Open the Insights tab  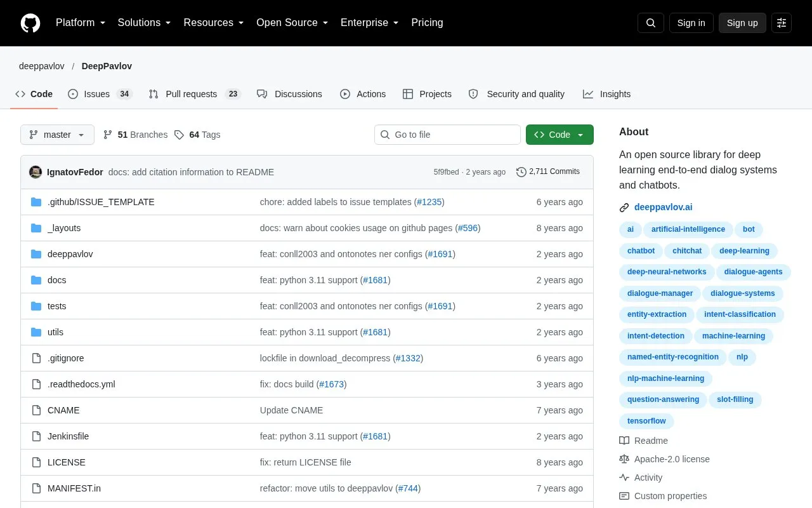[606, 94]
